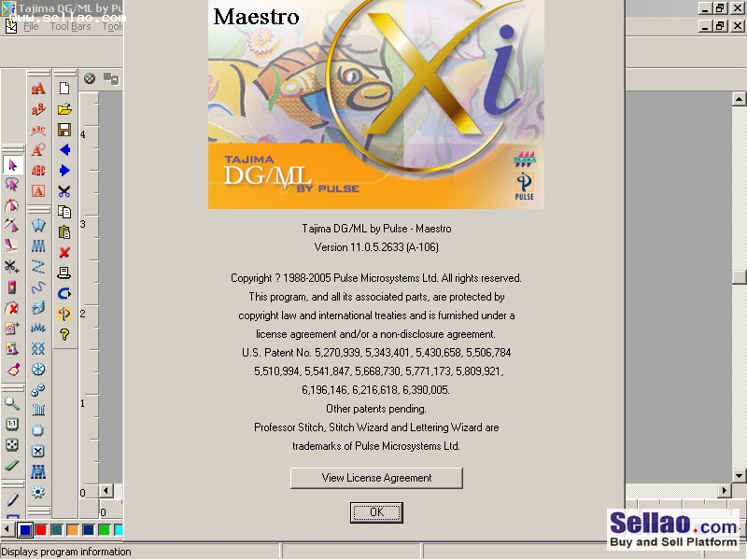747x560 pixels.
Task: Set zoom to 1:1
Action: tap(12, 424)
